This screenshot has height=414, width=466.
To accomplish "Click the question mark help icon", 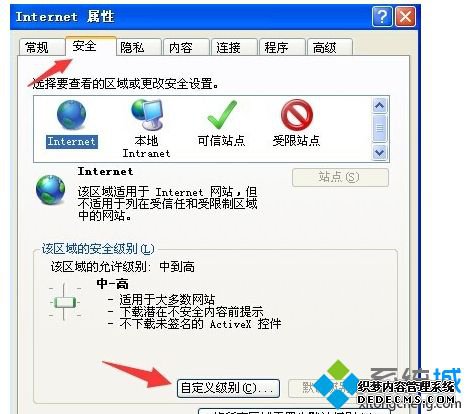I will [x=382, y=16].
